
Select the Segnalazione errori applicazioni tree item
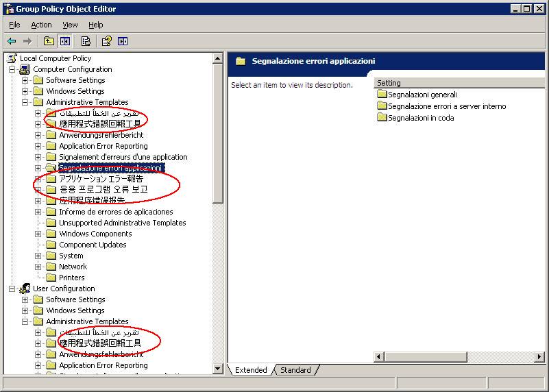110,168
